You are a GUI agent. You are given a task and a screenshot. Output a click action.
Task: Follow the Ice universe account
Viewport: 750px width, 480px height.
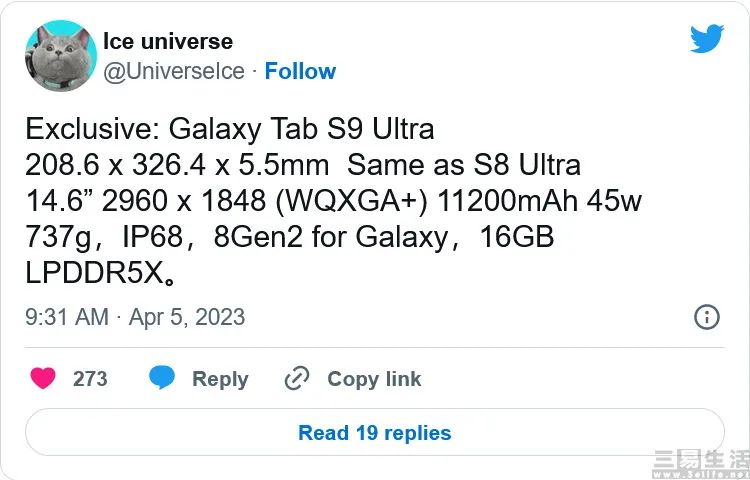point(300,71)
